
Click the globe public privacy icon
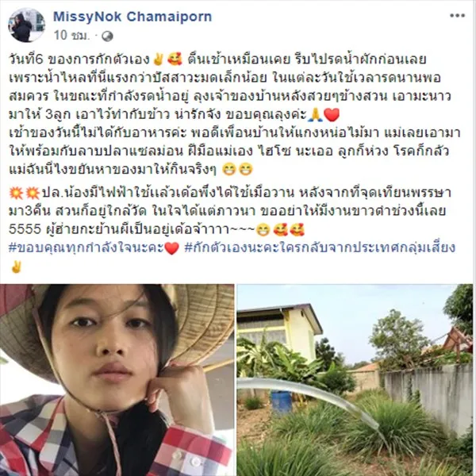tap(107, 36)
